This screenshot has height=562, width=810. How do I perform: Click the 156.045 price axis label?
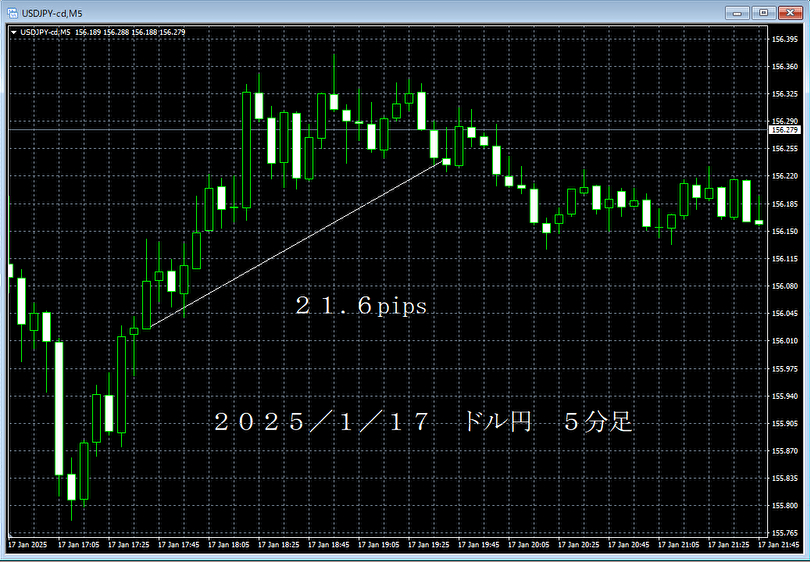[785, 314]
